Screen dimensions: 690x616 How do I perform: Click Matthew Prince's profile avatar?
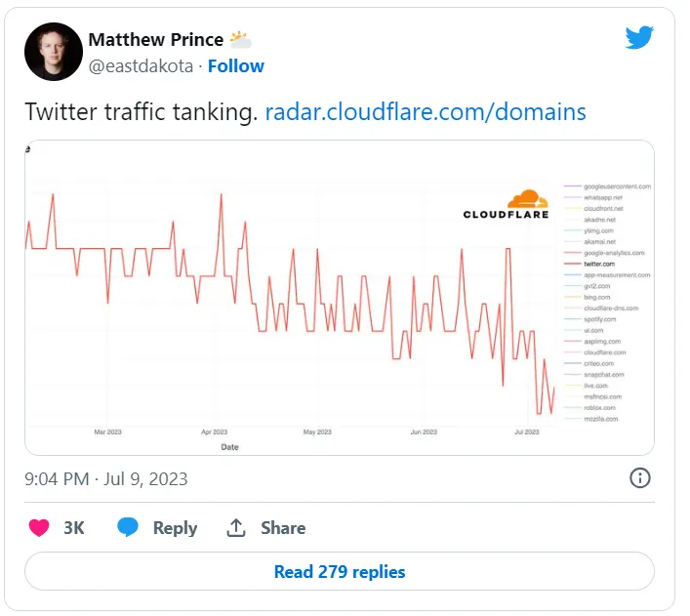[53, 52]
